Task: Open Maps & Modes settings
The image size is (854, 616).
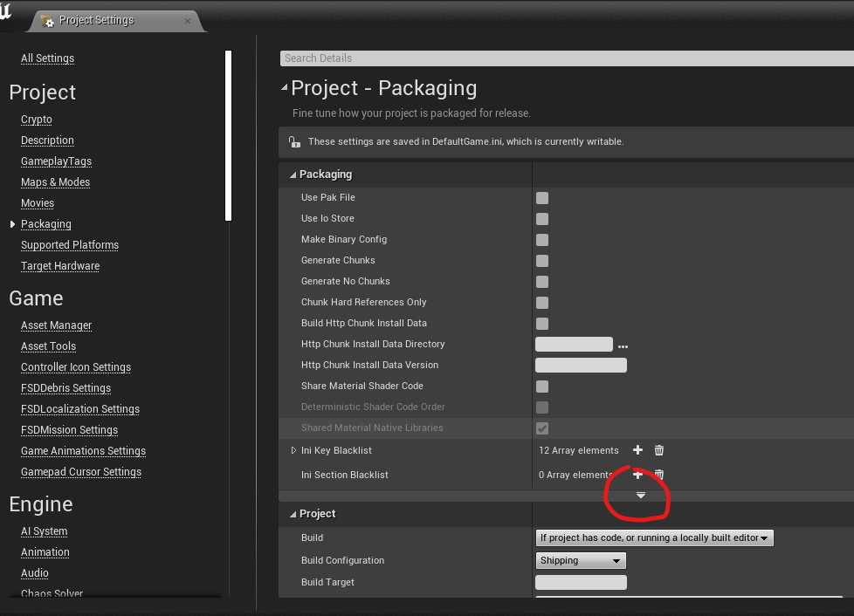Action: (x=56, y=182)
